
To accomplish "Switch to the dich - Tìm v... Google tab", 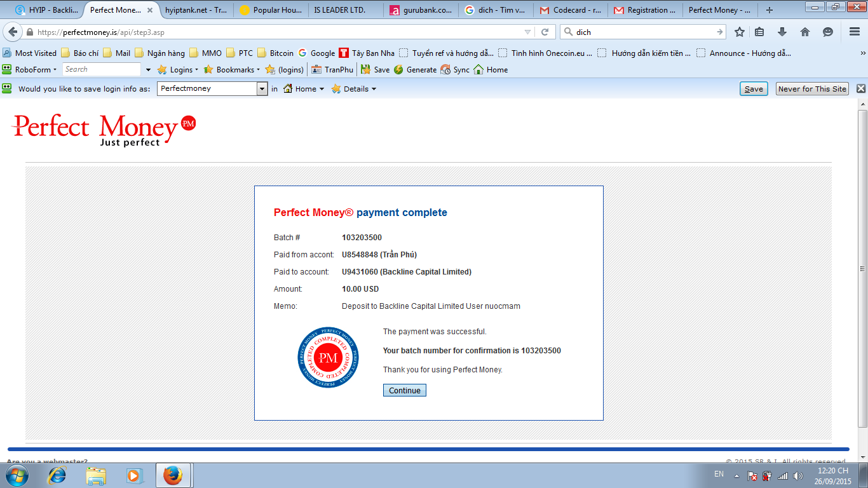I will (x=495, y=10).
